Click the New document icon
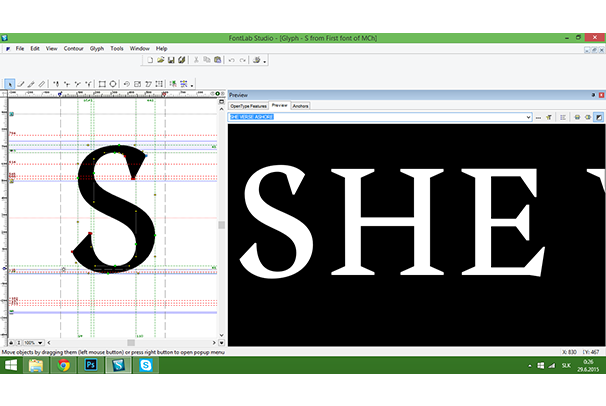This screenshot has width=606, height=406. coord(149,61)
